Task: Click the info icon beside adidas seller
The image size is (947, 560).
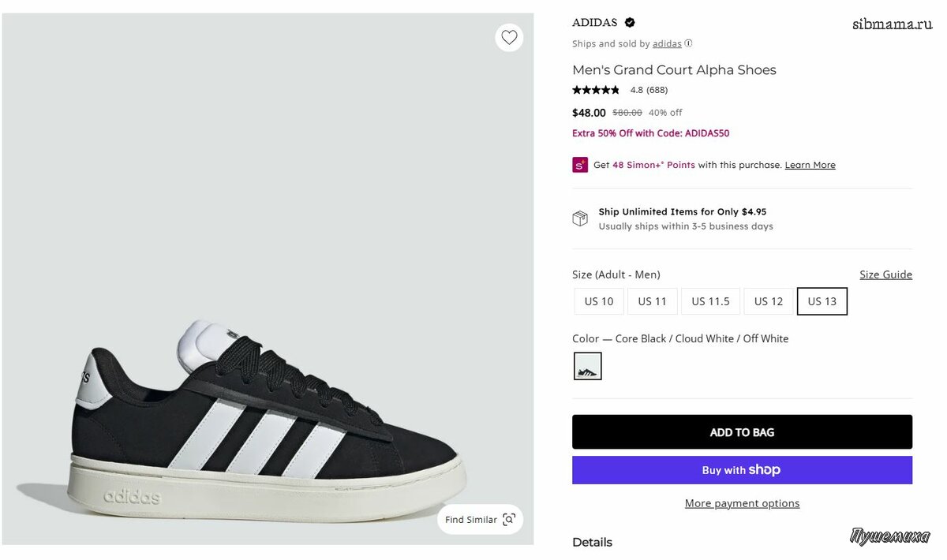Action: [x=688, y=43]
